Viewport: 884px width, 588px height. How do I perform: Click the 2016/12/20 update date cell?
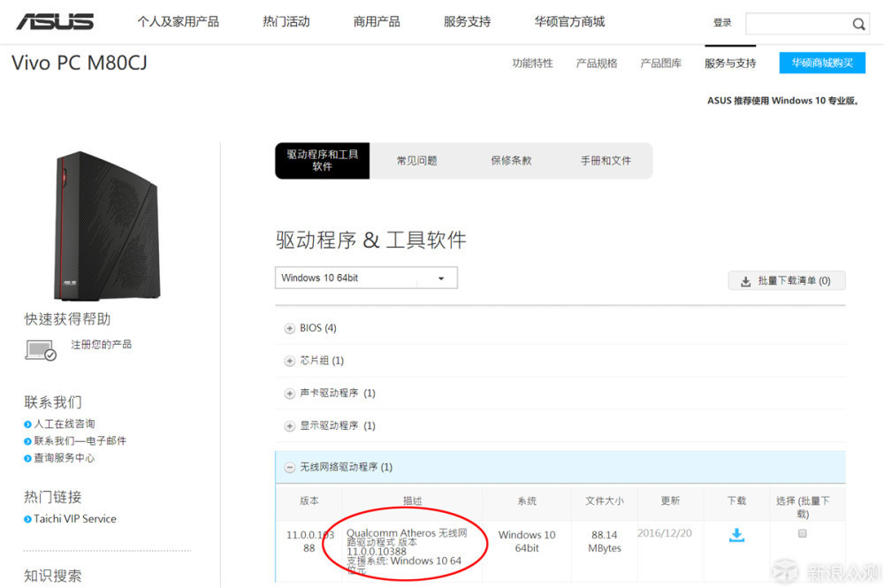[664, 533]
